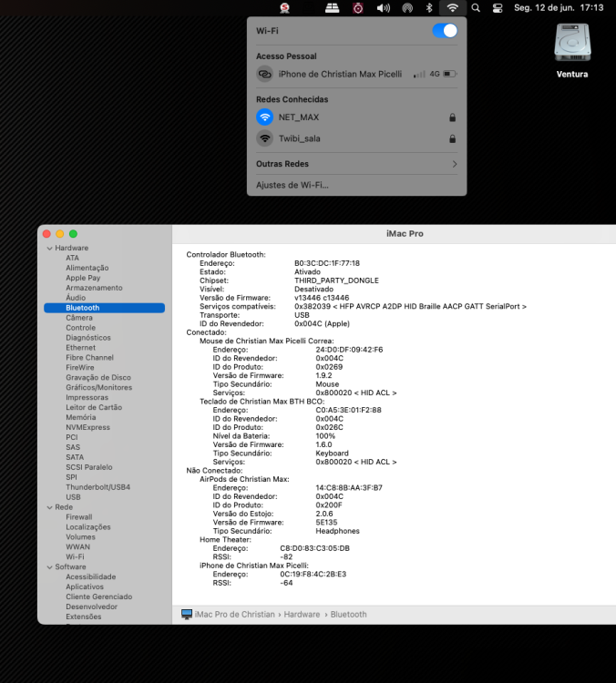This screenshot has height=683, width=616.
Task: Click the volume speaker icon
Action: [x=384, y=8]
